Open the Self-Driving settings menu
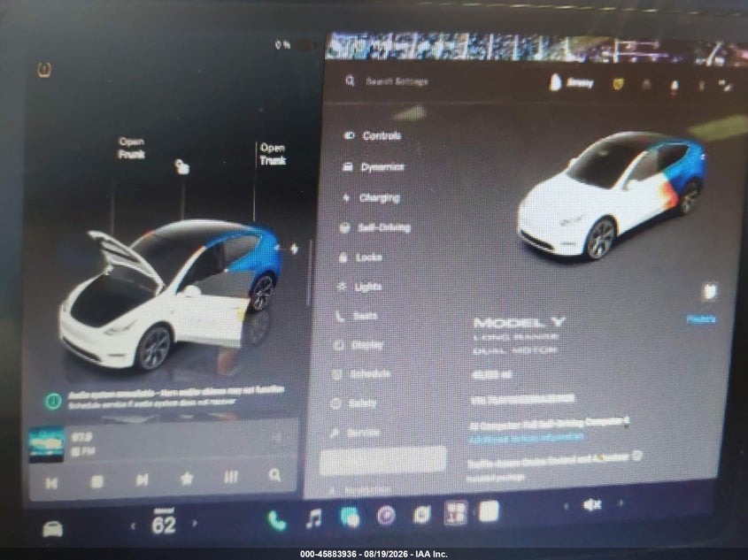The width and height of the screenshot is (748, 560). tap(375, 228)
